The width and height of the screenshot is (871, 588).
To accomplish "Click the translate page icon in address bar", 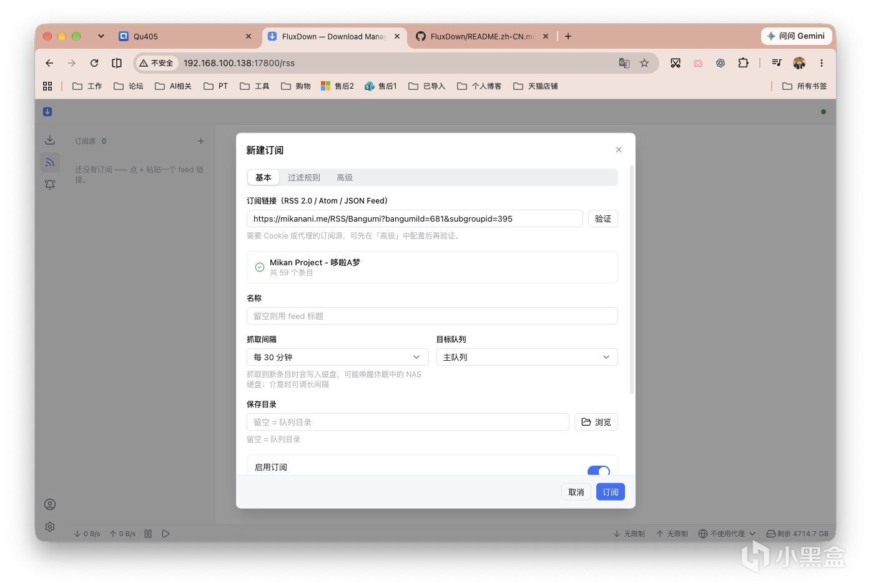I will 624,63.
